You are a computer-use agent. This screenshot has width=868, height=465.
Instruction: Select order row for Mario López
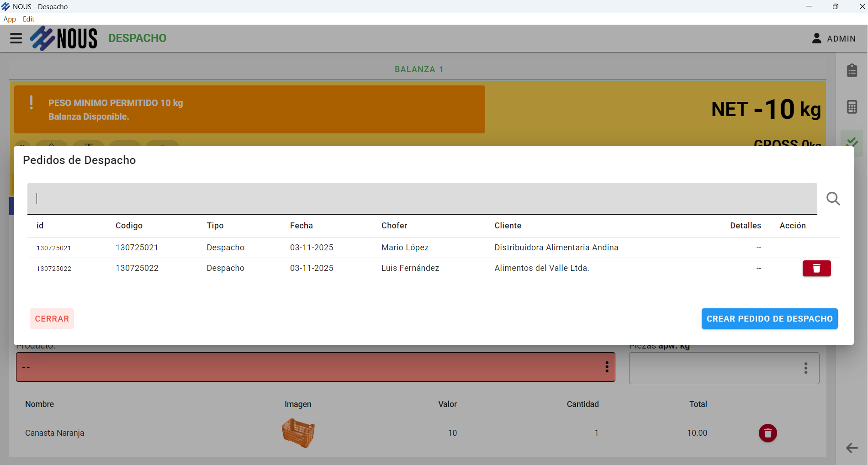point(405,248)
